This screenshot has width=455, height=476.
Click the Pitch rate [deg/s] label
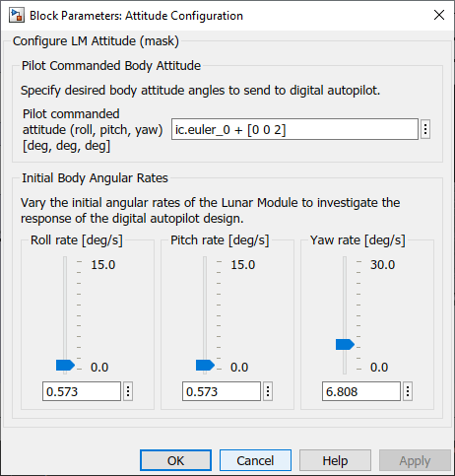pos(220,240)
